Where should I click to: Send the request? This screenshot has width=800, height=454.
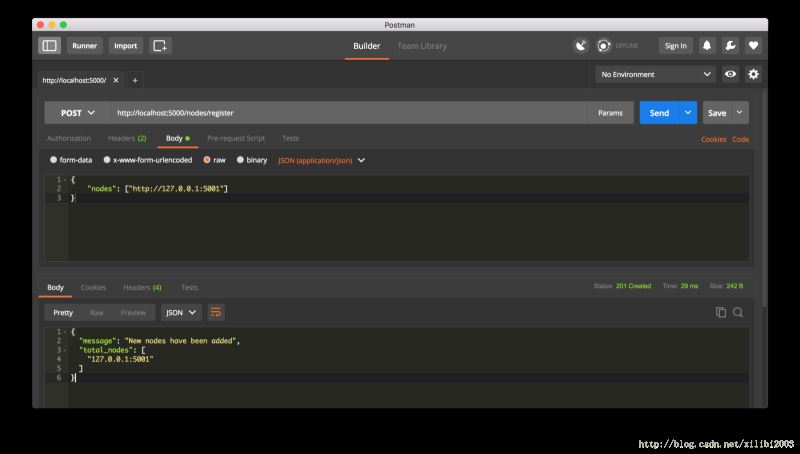(x=659, y=113)
